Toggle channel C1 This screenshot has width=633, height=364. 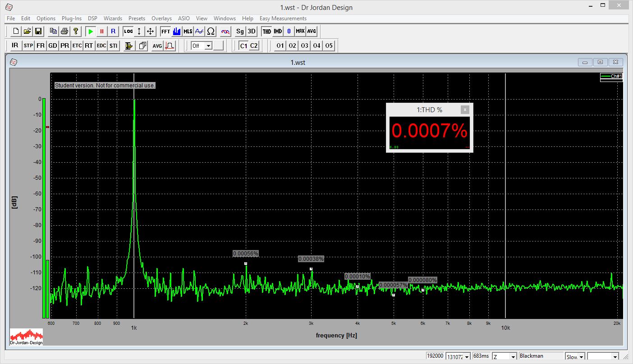click(x=243, y=45)
